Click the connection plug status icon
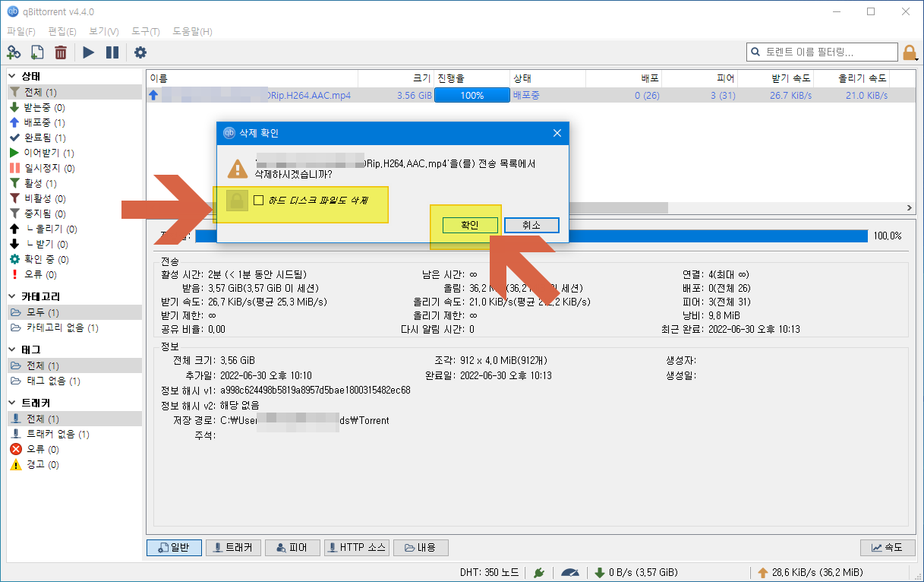The width and height of the screenshot is (924, 582). (538, 572)
